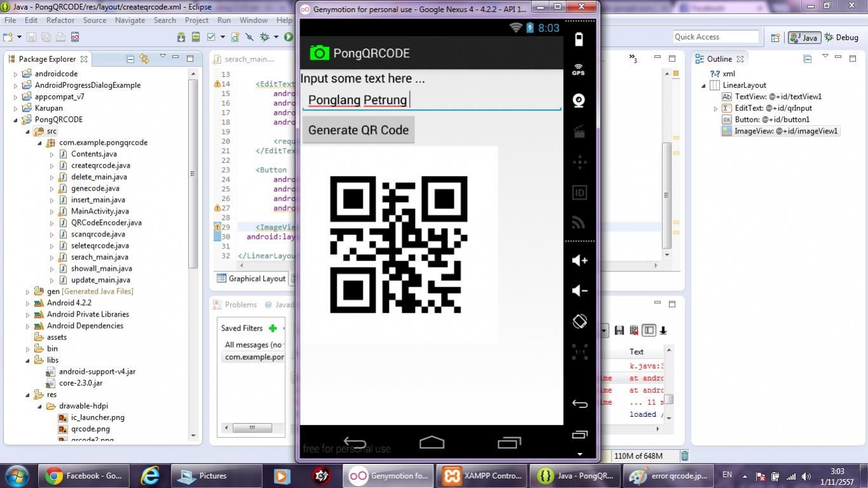Click the Debug bug icon in toolbar

tap(265, 37)
